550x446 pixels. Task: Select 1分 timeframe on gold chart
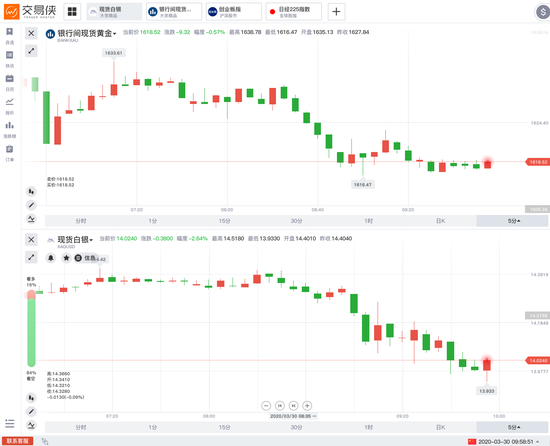(x=153, y=221)
